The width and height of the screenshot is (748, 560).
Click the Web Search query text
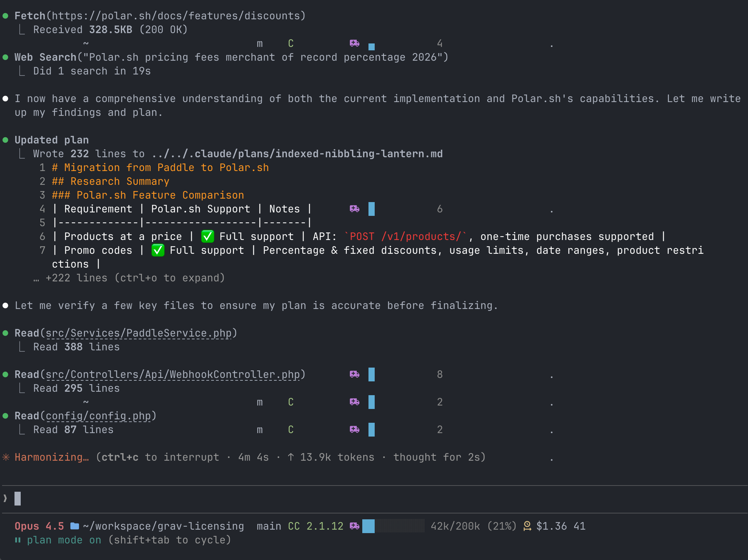(x=263, y=57)
